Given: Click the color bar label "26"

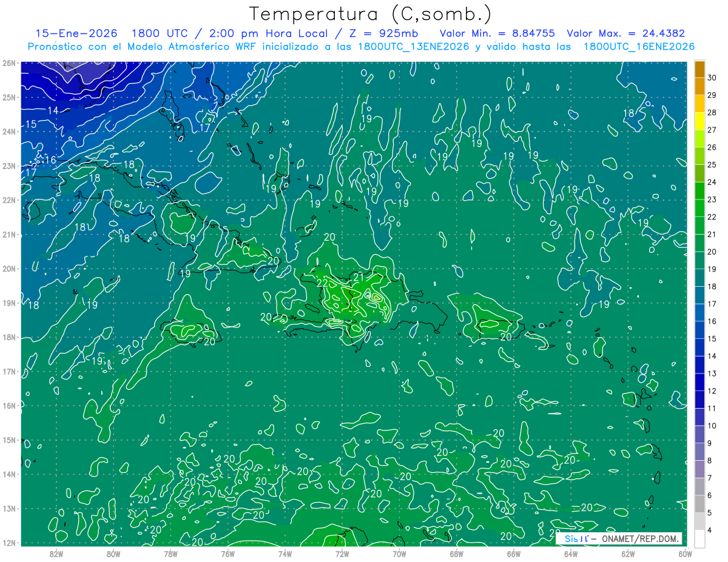Looking at the screenshot, I should tap(712, 147).
